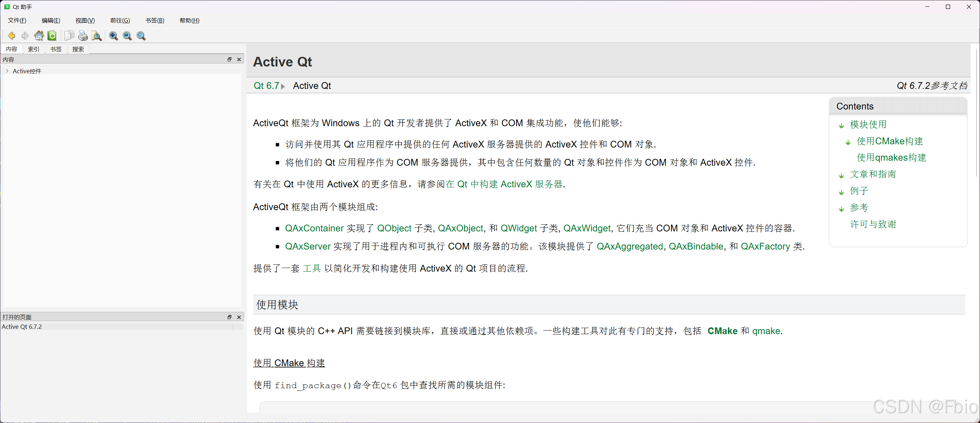Open the Qt 6.7 breadcrumb dropdown
The width and height of the screenshot is (980, 423).
[x=283, y=86]
